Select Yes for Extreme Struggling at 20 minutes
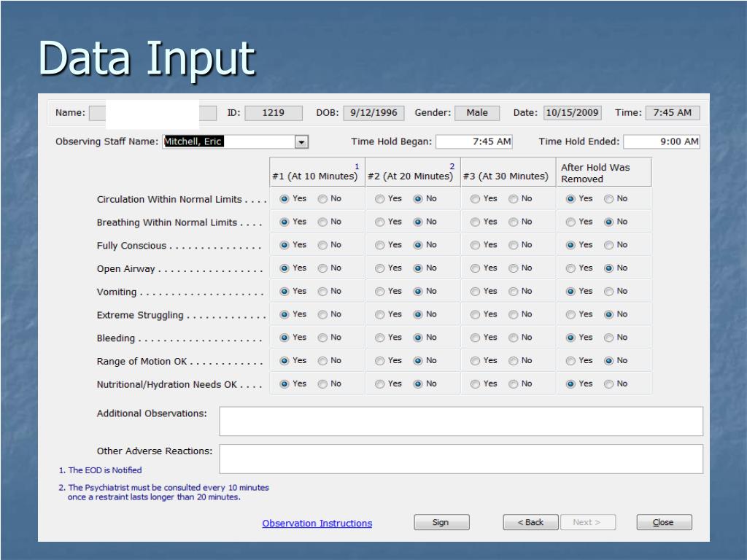Screen dimensions: 747x560 (379, 315)
